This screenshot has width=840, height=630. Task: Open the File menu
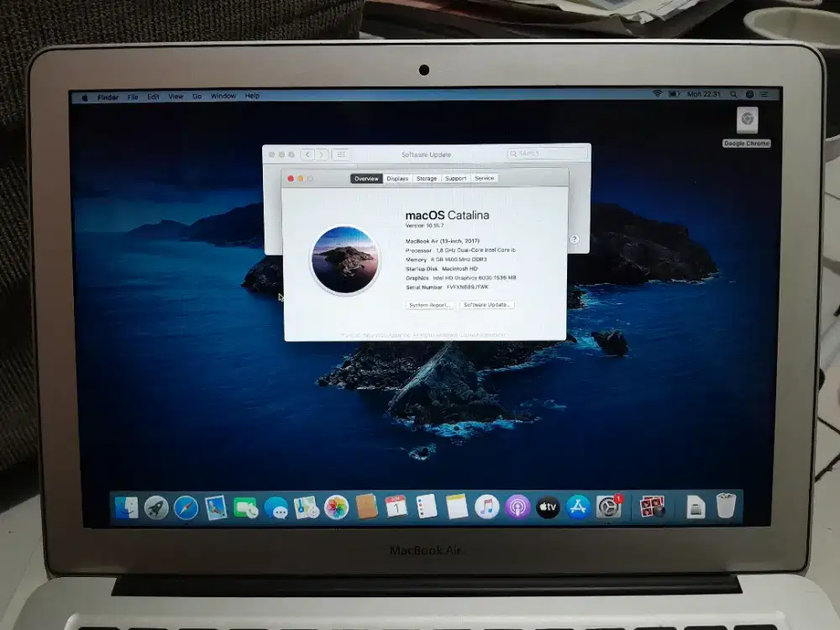[133, 97]
